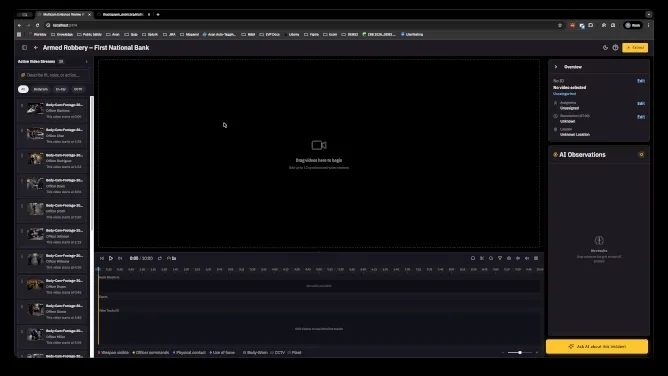The image size is (668, 376).
Task: Click the yellow button in the page header
Action: (635, 48)
